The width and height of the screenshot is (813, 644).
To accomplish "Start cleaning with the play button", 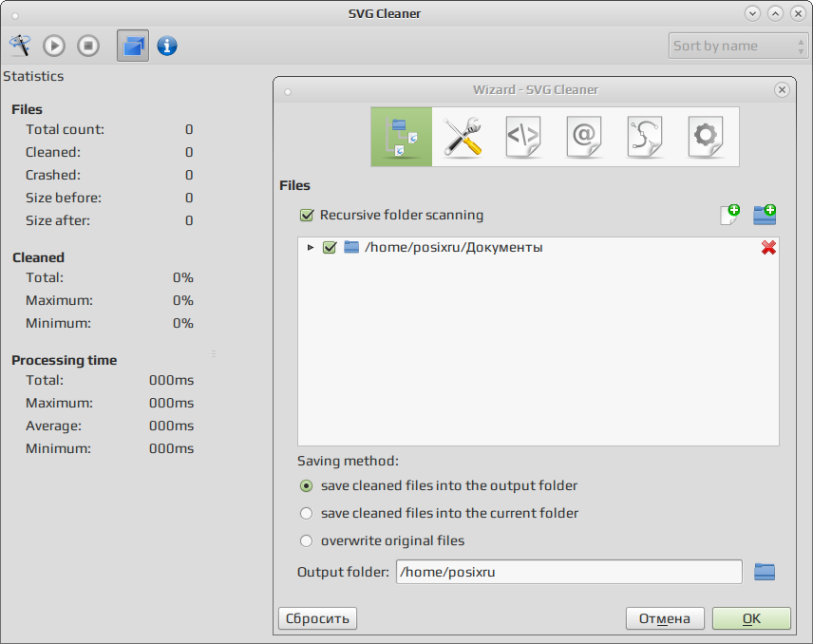I will pos(54,46).
